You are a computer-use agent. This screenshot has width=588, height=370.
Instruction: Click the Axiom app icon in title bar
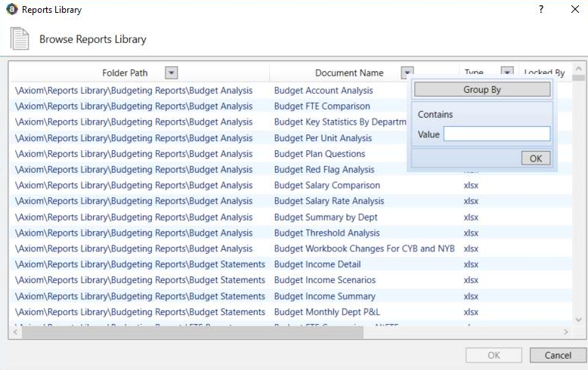pyautogui.click(x=11, y=10)
